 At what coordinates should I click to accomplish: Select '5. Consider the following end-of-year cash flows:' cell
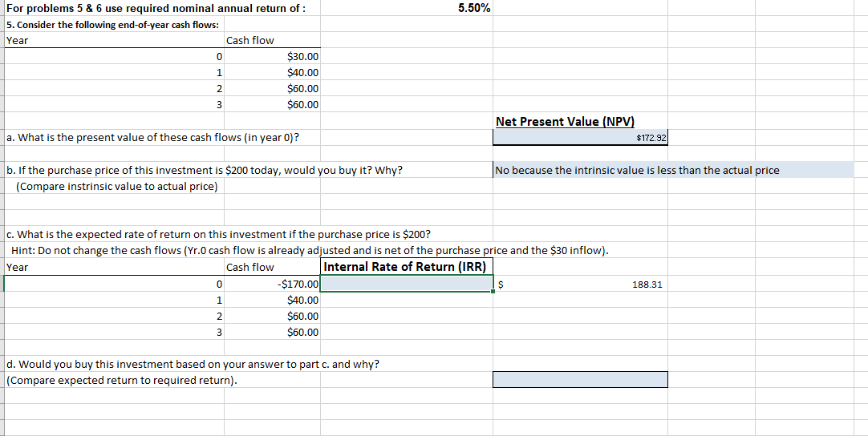pyautogui.click(x=112, y=25)
